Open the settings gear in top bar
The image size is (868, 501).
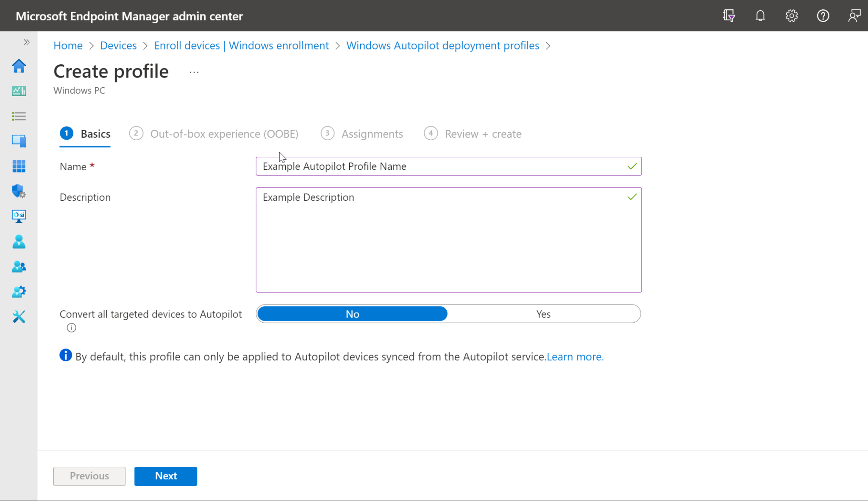[791, 16]
